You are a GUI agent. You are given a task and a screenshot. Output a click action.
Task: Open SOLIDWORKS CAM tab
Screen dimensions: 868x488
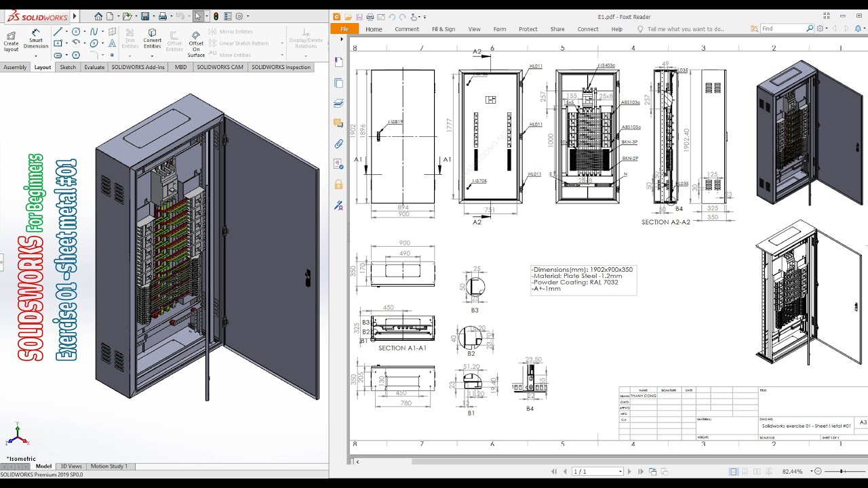click(220, 67)
